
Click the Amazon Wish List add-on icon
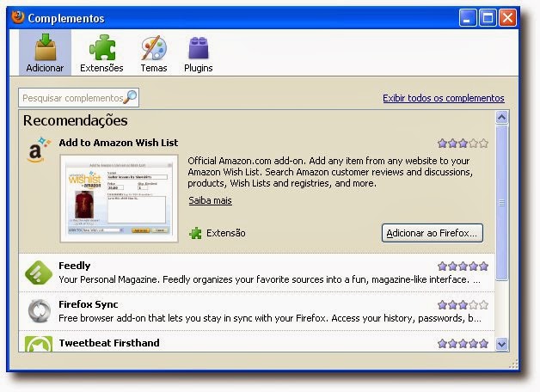[38, 150]
